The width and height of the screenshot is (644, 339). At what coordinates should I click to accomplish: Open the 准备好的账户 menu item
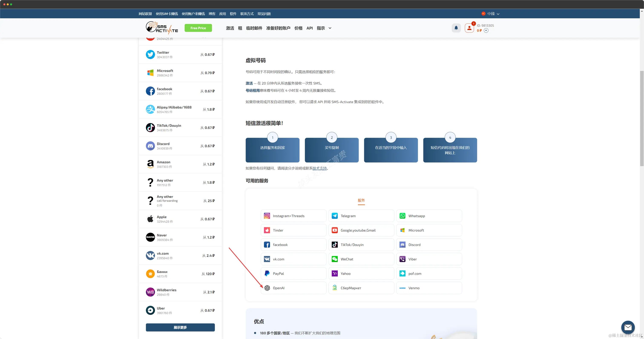278,28
